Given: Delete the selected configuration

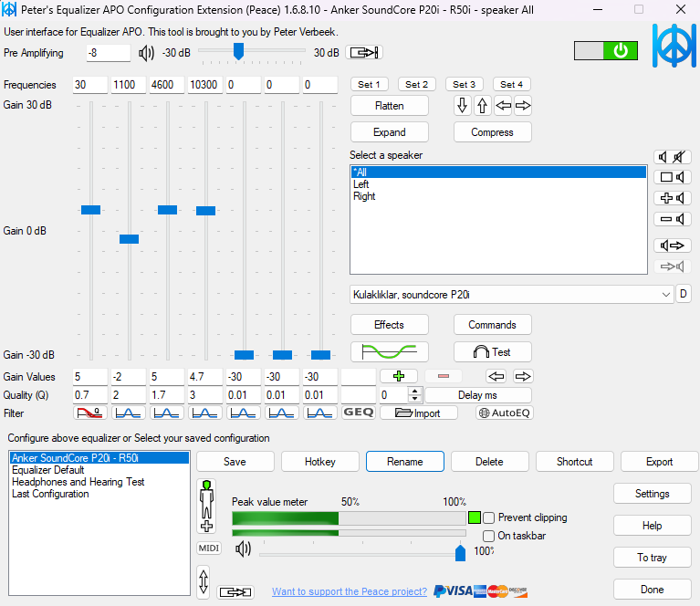Looking at the screenshot, I should [490, 461].
